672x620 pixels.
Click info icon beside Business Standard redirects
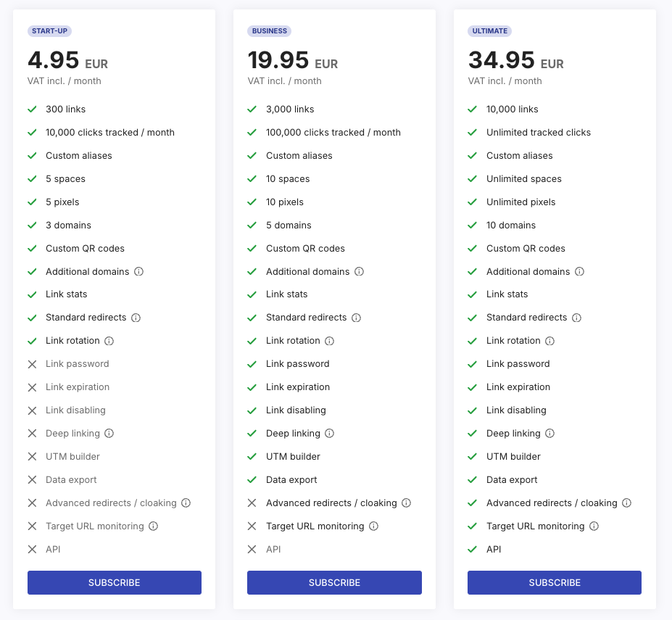pos(357,318)
